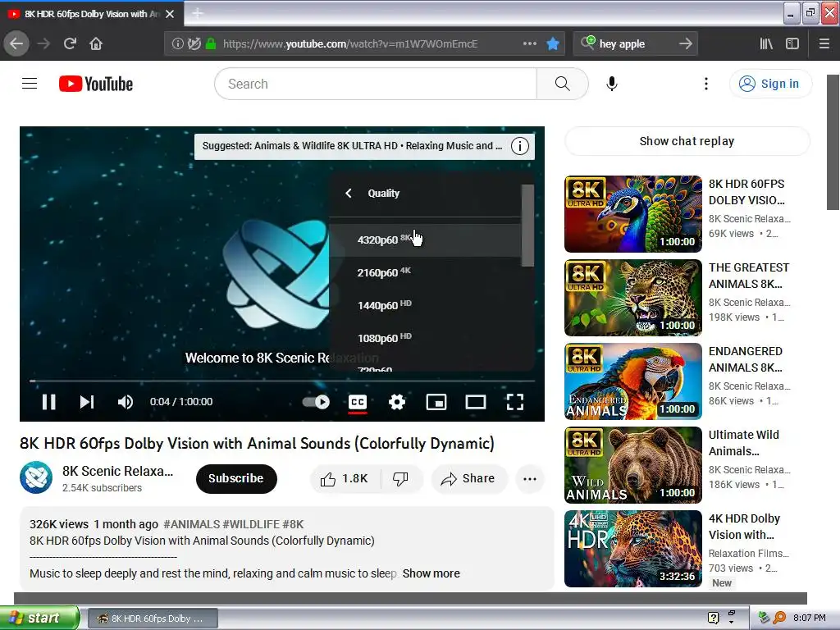Viewport: 840px width, 630px height.
Task: Show the browser sidebar icon
Action: [x=792, y=44]
